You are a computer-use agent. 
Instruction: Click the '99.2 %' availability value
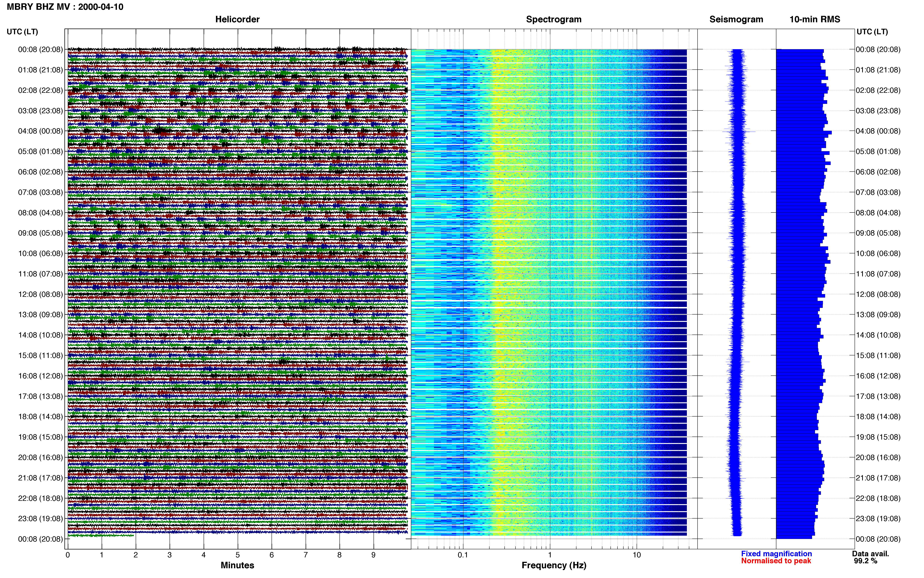pyautogui.click(x=865, y=561)
